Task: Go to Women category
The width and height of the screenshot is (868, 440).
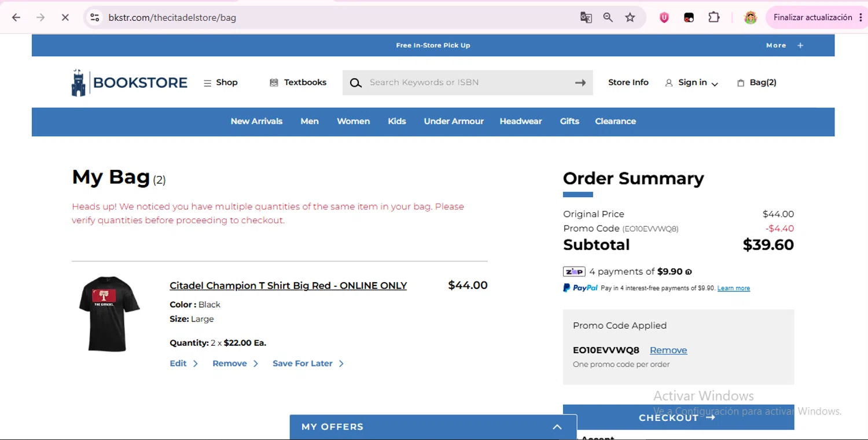Action: pyautogui.click(x=353, y=121)
